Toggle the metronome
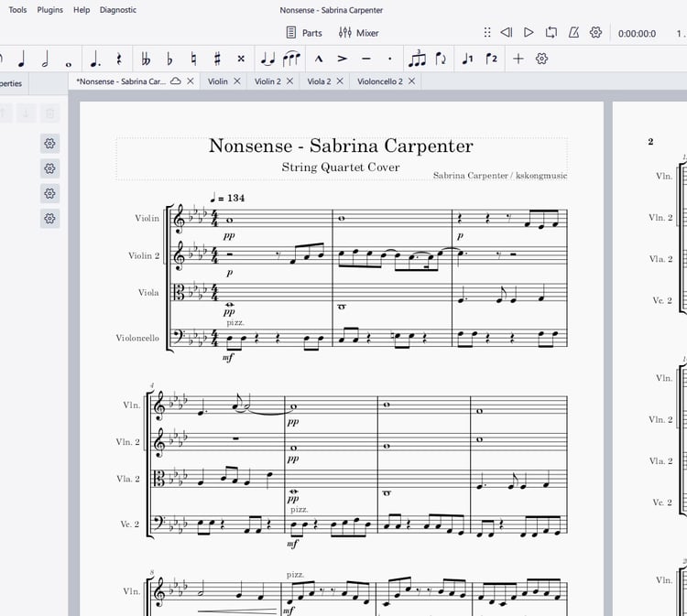 [573, 32]
